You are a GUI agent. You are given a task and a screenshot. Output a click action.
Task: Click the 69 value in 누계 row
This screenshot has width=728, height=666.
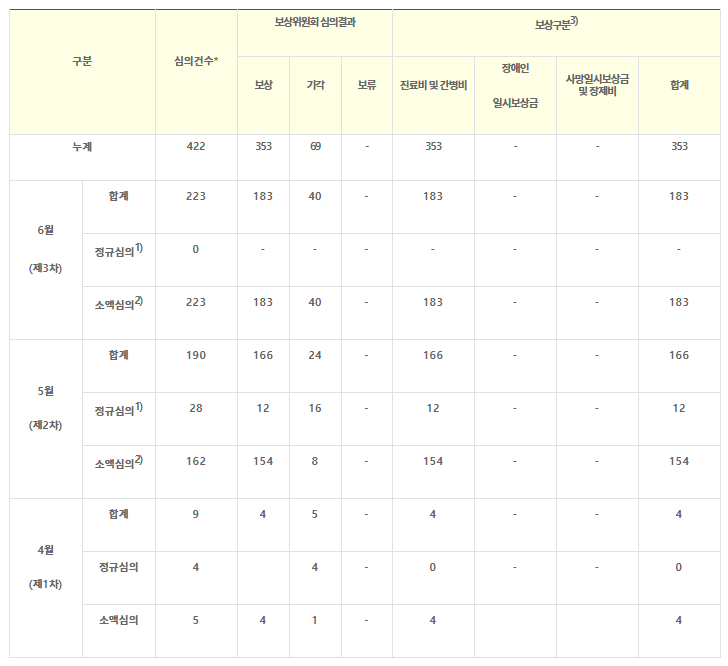pyautogui.click(x=315, y=146)
